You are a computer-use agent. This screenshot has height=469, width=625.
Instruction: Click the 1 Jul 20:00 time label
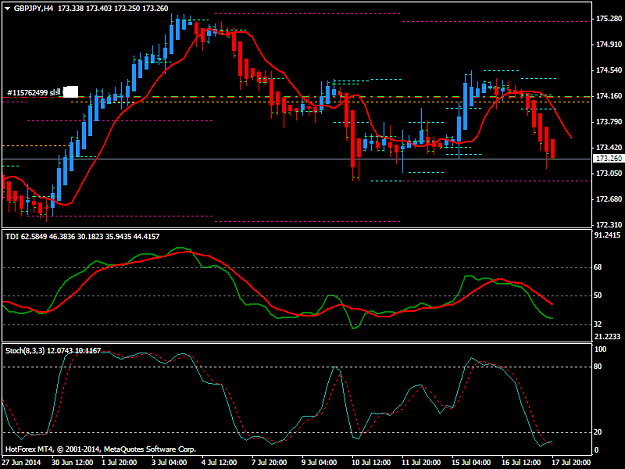119,463
